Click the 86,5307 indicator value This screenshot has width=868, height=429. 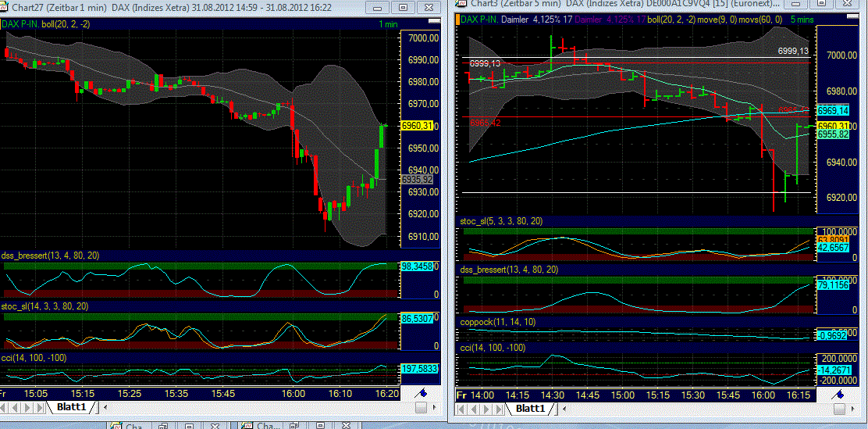click(416, 320)
